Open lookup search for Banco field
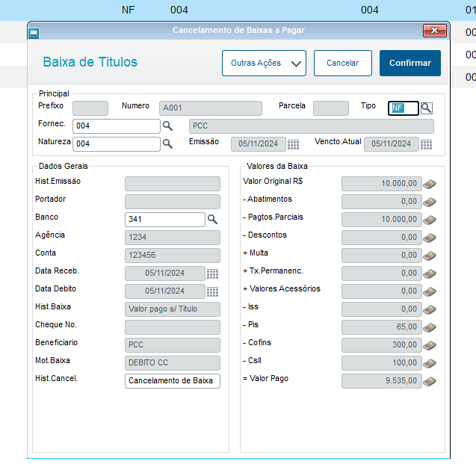Viewport: 476px width, 473px height. pos(212,219)
